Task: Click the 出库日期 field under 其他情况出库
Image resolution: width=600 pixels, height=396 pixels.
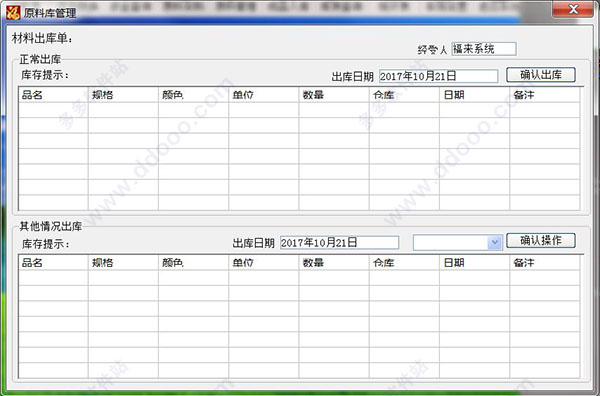Action: [339, 243]
